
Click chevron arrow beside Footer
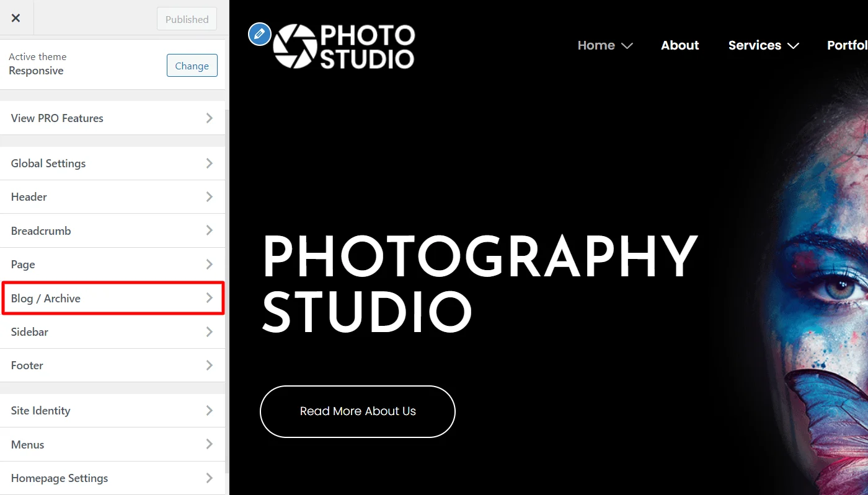click(x=210, y=366)
